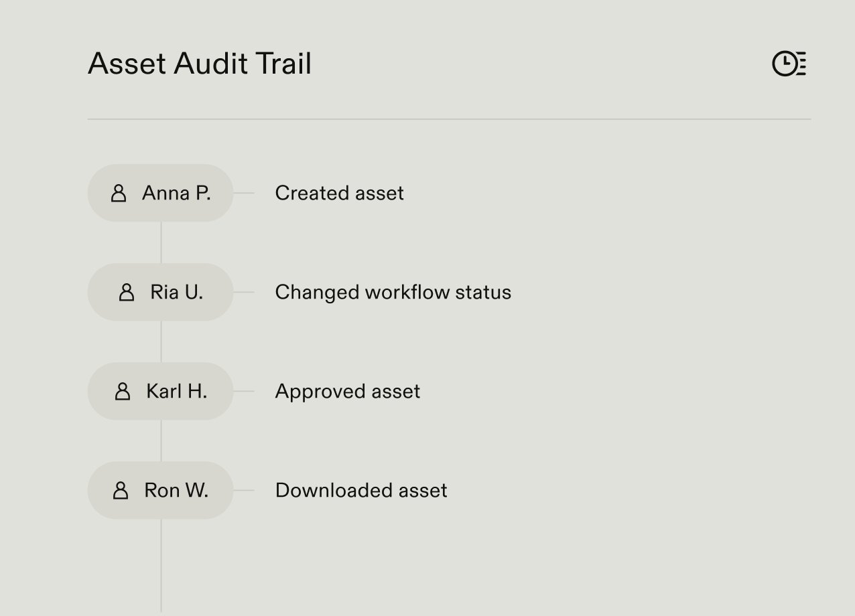Click connector line right of Anna P. pill
Viewport: 855px width, 616px height.
[x=244, y=194]
